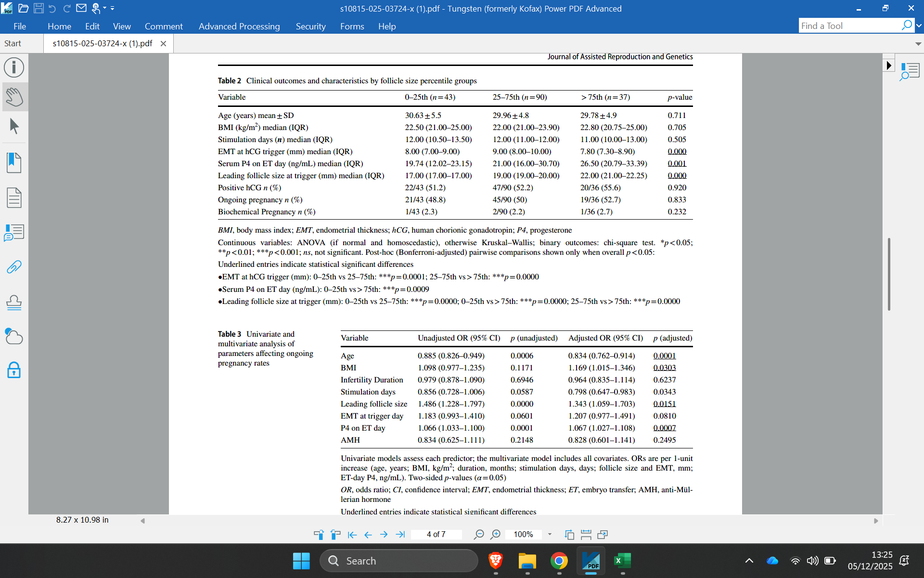Open the Stamps panel icon
The width and height of the screenshot is (924, 578).
coord(14,302)
